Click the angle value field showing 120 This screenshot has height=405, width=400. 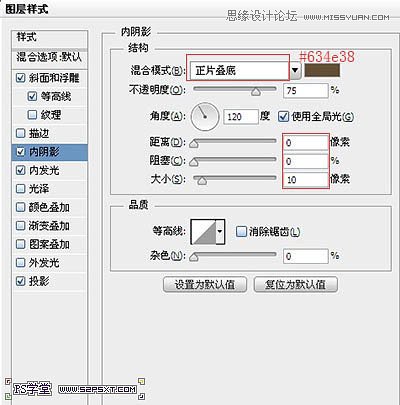pyautogui.click(x=241, y=117)
